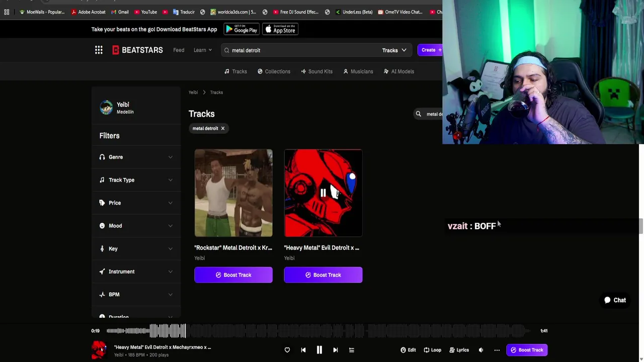Click the Genre headphones icon

tap(102, 157)
